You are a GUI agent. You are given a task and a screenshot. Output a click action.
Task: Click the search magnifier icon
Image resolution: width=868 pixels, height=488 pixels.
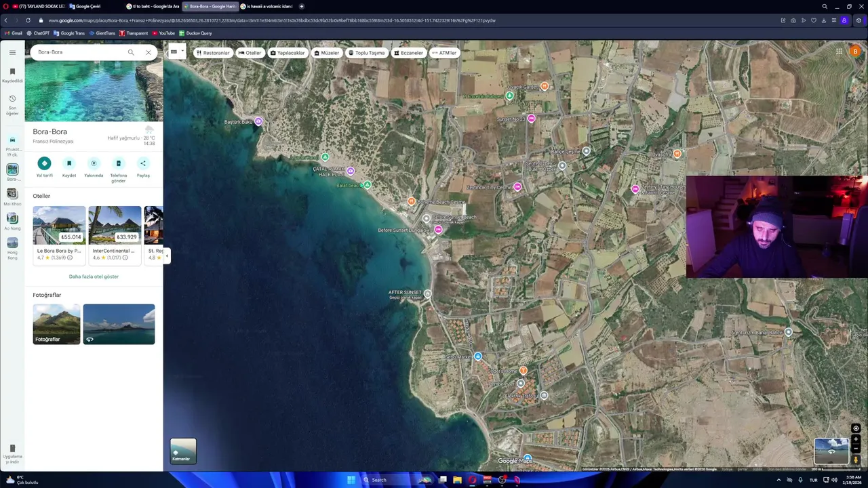click(x=131, y=52)
